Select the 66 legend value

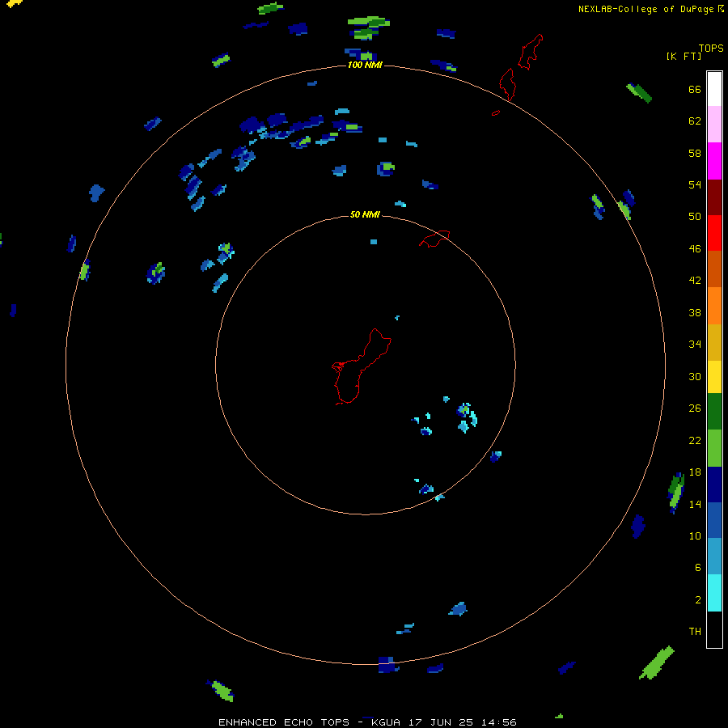pos(695,89)
